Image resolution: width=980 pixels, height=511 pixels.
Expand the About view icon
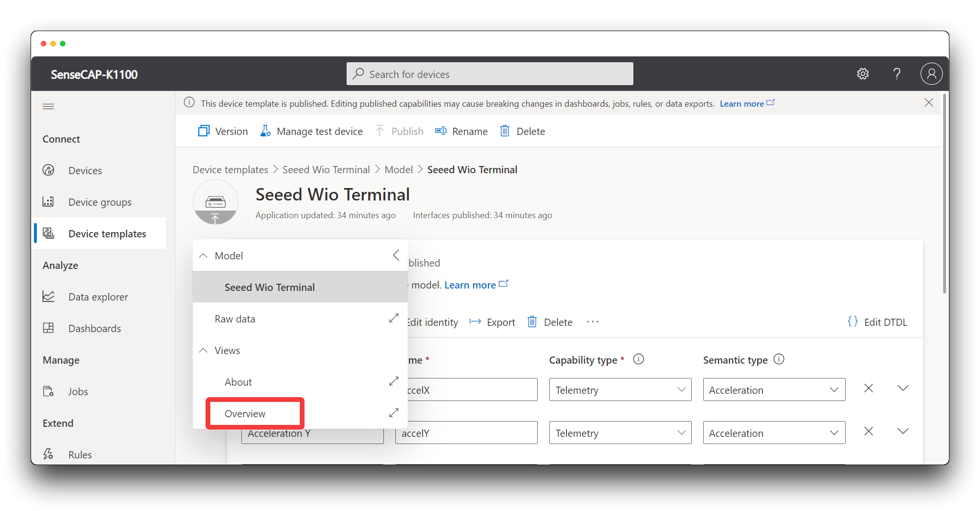394,381
